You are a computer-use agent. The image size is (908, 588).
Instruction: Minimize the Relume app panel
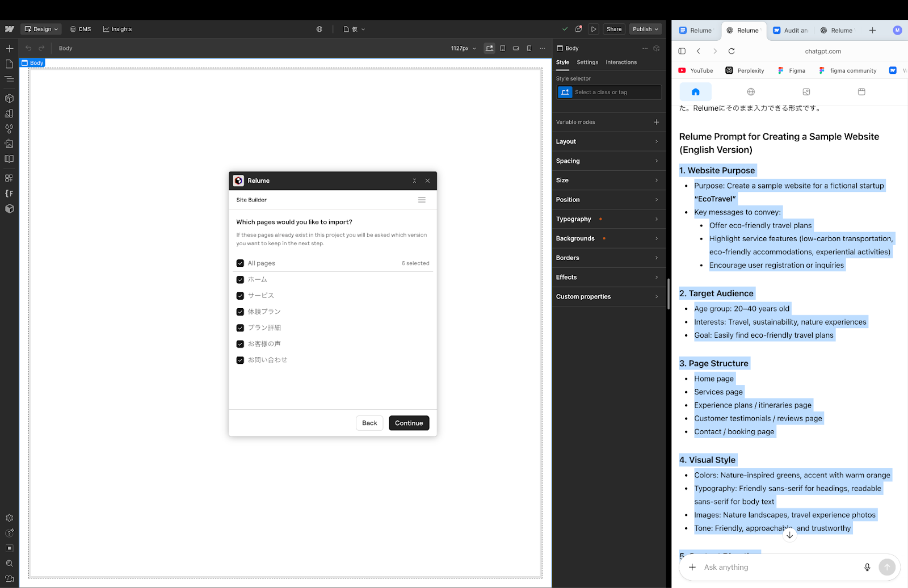414,180
